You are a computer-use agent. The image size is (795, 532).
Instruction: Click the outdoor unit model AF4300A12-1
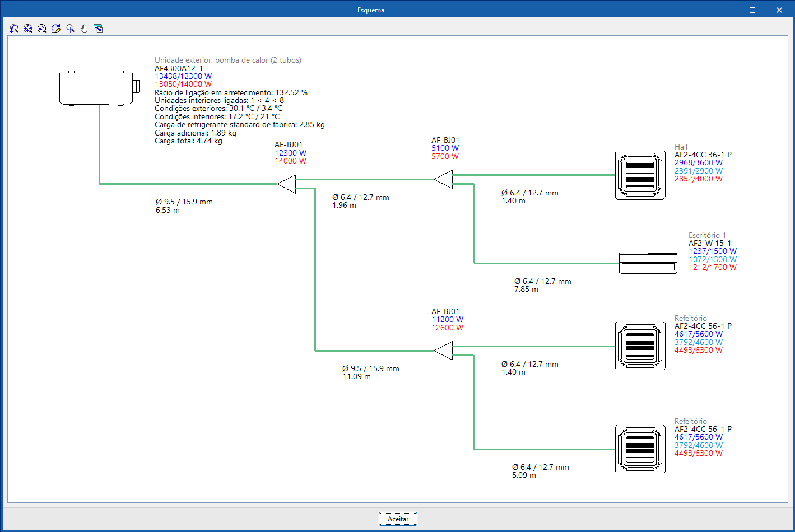(179, 68)
